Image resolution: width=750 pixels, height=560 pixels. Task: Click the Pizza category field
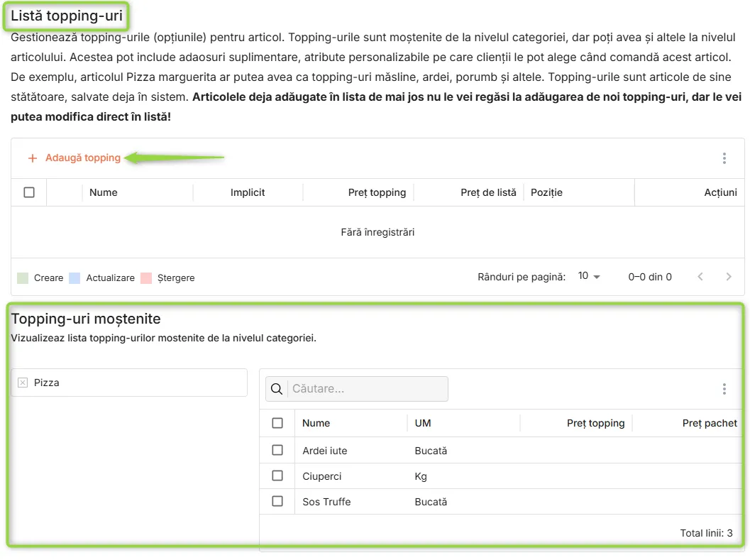(129, 383)
